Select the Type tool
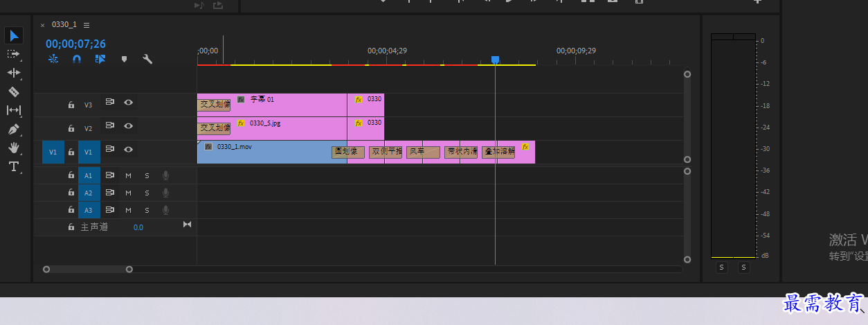 14,166
